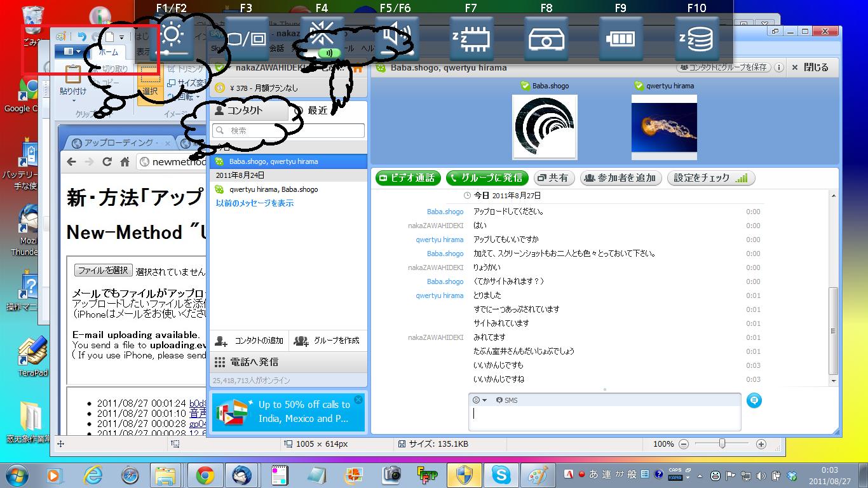Click コンタクトの追加 add contact button

pyautogui.click(x=249, y=341)
